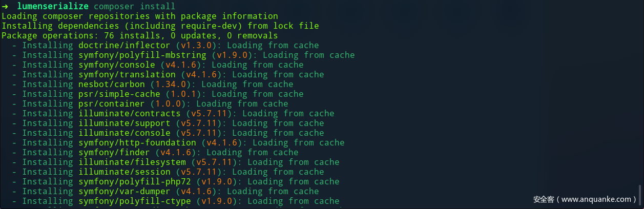The height and width of the screenshot is (209, 644).
Task: Click the 'composer install' command text
Action: (x=134, y=7)
